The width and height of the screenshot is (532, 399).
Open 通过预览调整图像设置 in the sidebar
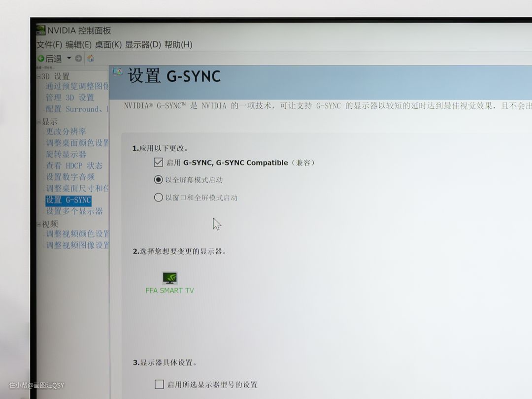coord(77,86)
